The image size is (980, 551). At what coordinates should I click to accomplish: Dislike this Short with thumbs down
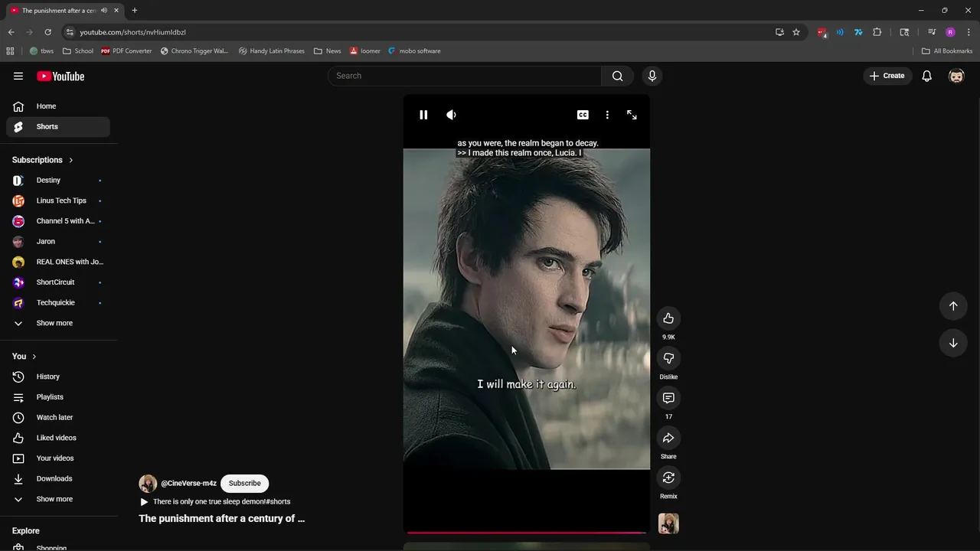click(668, 358)
